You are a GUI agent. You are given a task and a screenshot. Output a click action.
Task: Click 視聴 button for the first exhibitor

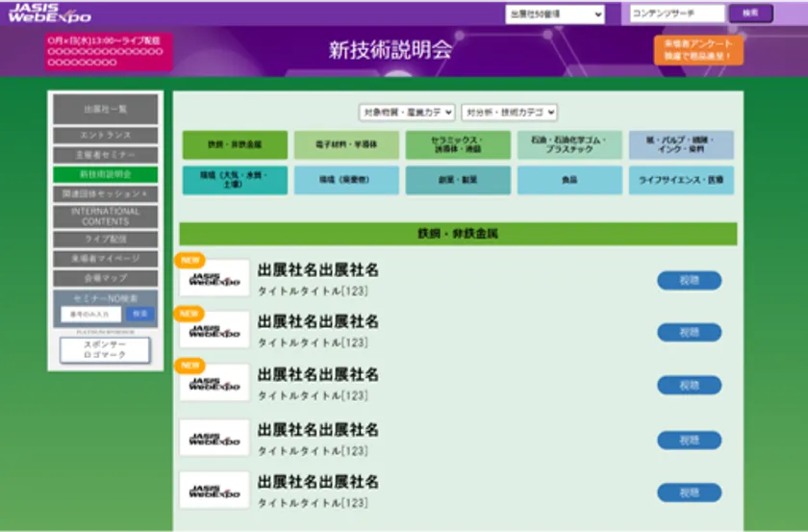[689, 281]
